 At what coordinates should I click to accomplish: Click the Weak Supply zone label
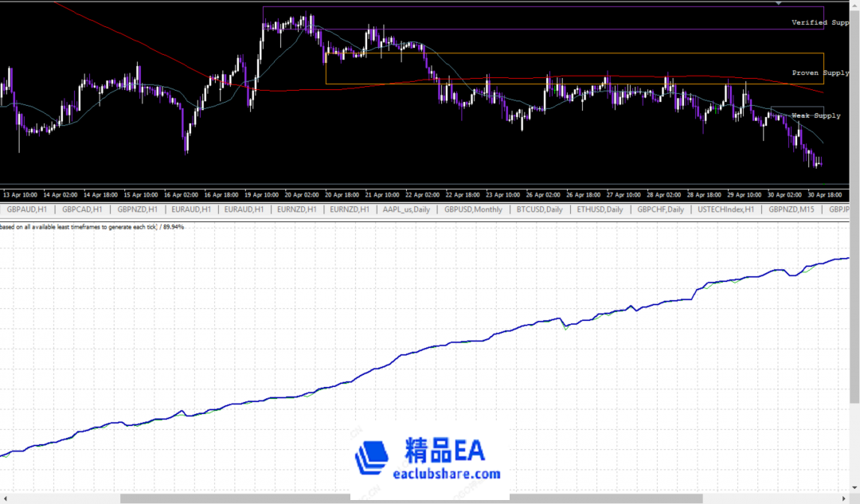(x=815, y=116)
